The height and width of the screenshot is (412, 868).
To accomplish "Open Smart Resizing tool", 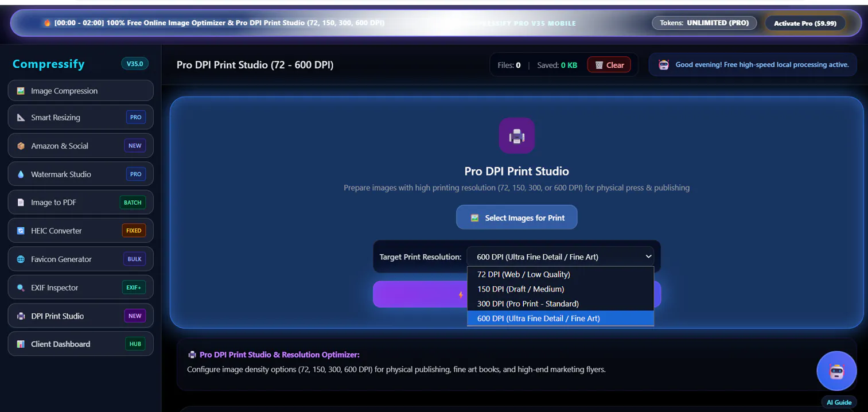I will pos(81,118).
